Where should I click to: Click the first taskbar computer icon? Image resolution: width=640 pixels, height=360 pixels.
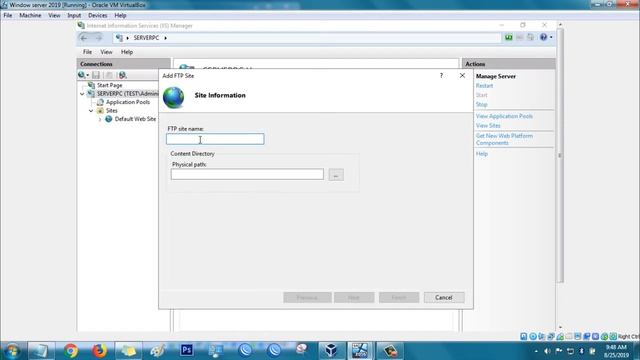coord(41,351)
